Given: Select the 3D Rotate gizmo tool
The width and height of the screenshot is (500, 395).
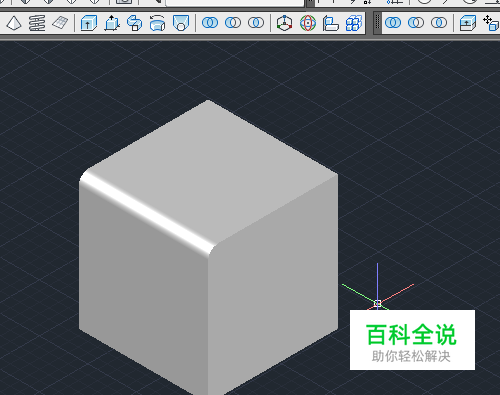Looking at the screenshot, I should pyautogui.click(x=308, y=23).
